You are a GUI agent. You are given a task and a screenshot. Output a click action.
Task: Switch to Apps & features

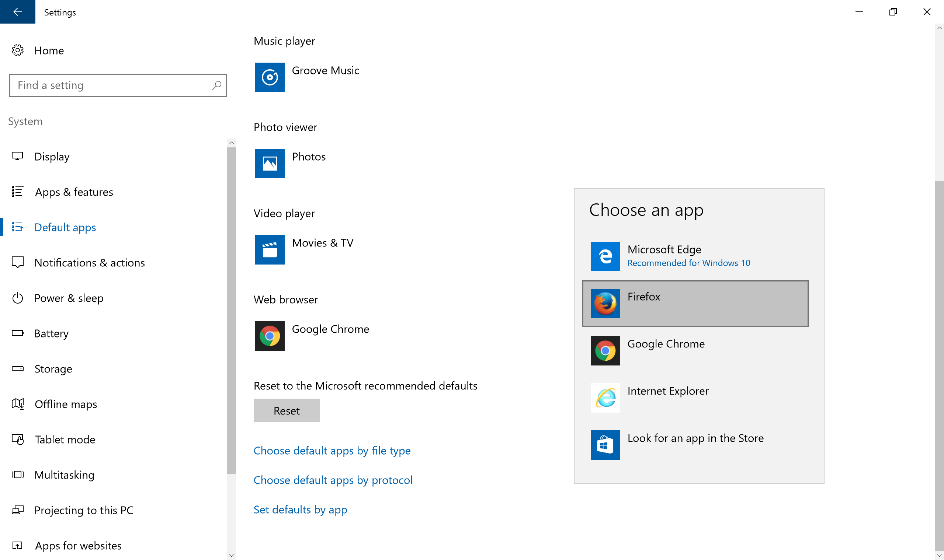(x=74, y=192)
